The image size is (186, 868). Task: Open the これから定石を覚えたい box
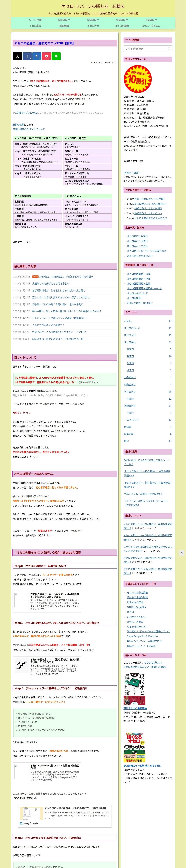[87, 182]
